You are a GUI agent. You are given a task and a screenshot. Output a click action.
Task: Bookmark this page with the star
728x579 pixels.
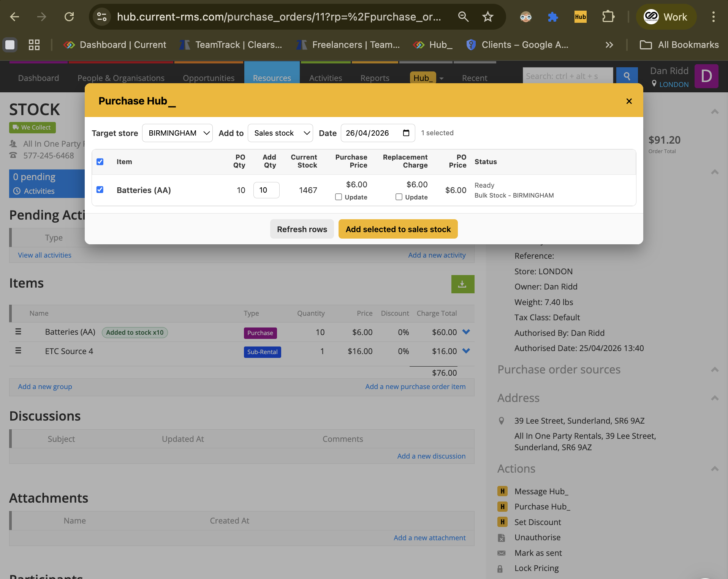point(488,17)
